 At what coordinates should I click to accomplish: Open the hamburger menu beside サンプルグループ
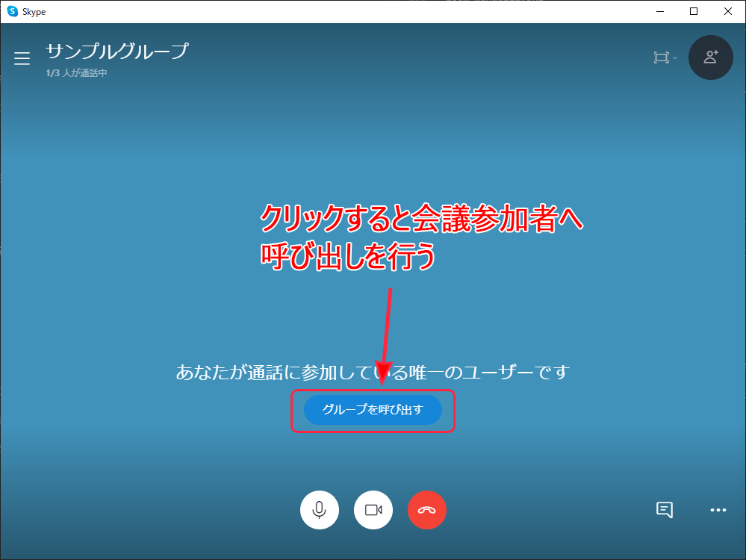click(x=22, y=58)
